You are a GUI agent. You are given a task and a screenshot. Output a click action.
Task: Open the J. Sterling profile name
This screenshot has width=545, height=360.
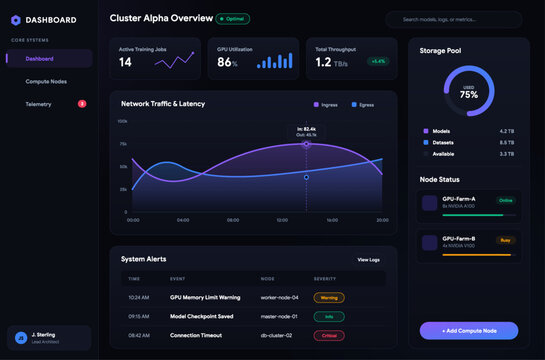[x=43, y=335]
